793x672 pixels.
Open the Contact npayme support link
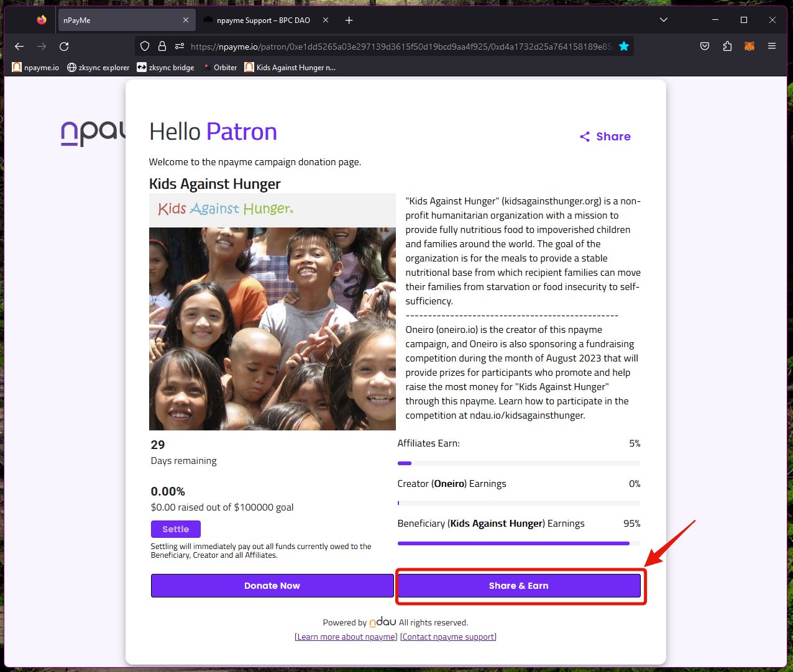[448, 637]
